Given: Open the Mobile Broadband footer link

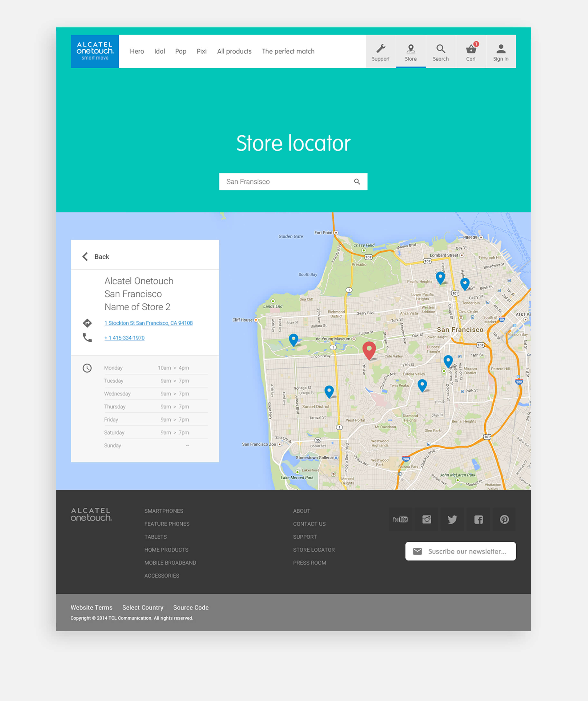Looking at the screenshot, I should [x=170, y=563].
